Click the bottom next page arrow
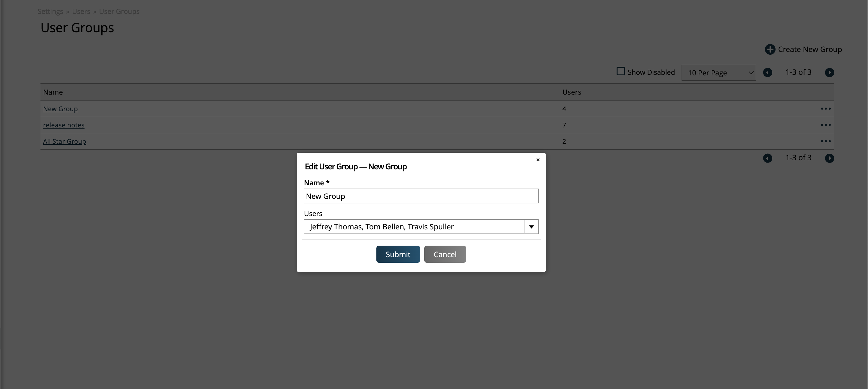 click(x=829, y=158)
